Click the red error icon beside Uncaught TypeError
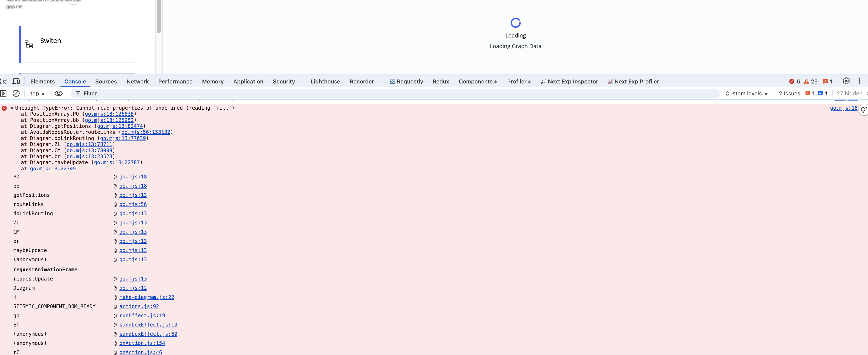This screenshot has width=868, height=355. click(x=4, y=108)
